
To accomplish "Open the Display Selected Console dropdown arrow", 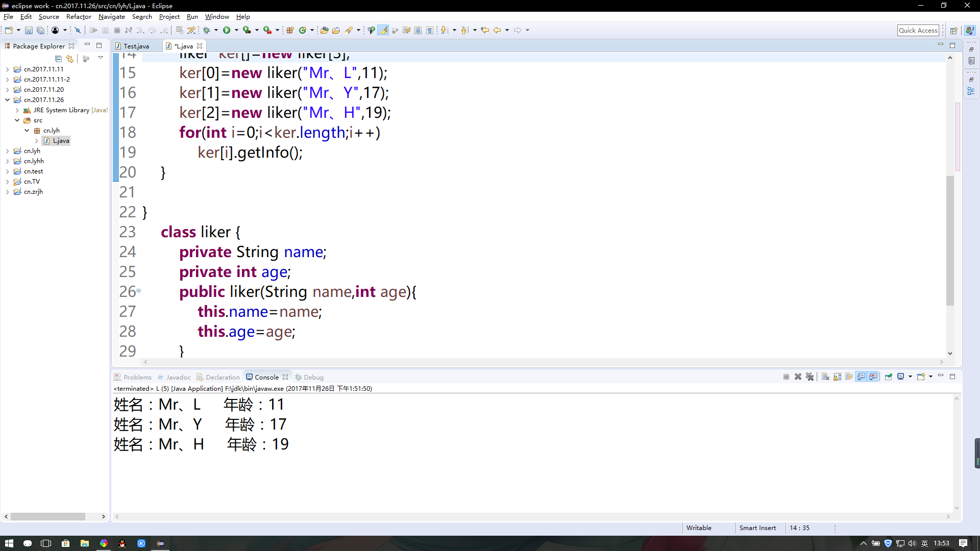I will 910,377.
